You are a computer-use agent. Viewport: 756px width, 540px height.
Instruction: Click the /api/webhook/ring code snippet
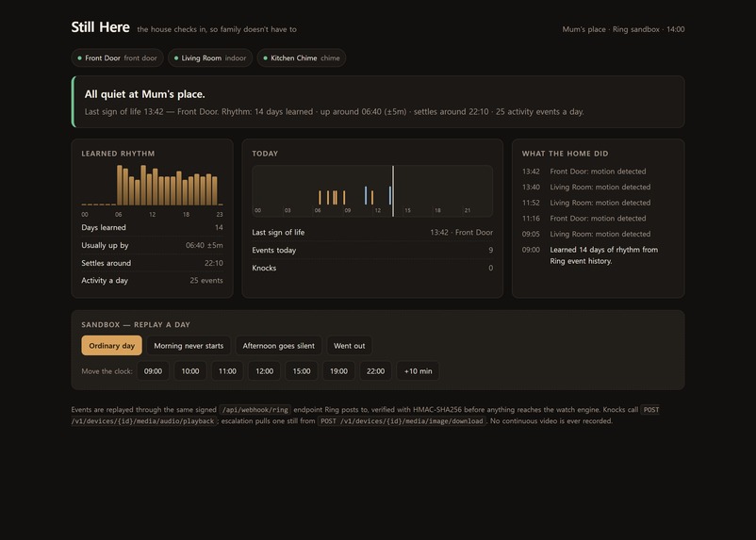point(255,410)
